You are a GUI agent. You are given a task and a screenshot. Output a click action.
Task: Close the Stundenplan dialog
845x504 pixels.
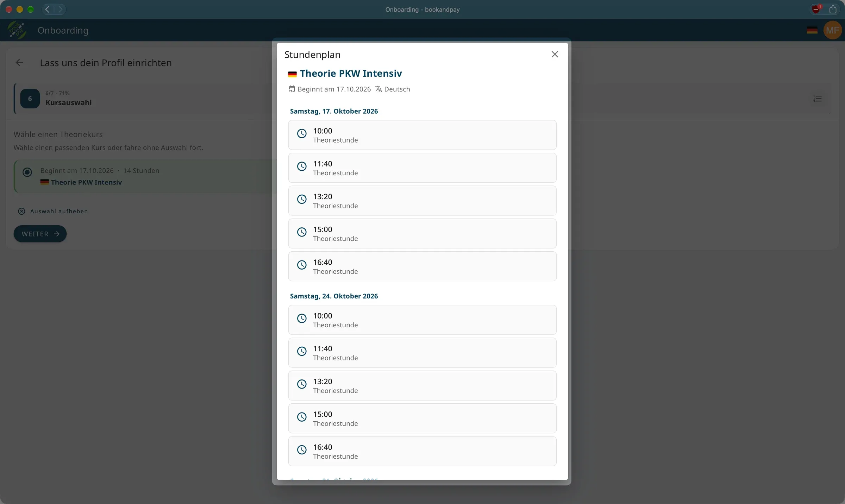pyautogui.click(x=555, y=54)
